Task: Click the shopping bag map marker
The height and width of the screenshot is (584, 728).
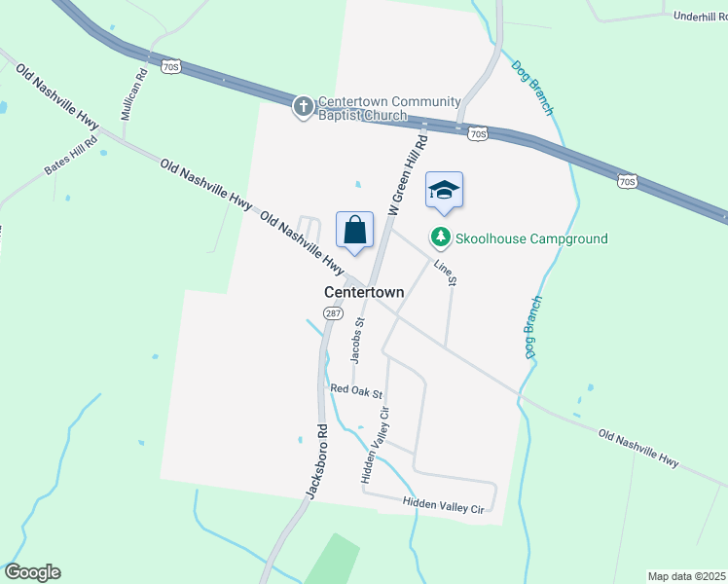Action: click(x=354, y=233)
